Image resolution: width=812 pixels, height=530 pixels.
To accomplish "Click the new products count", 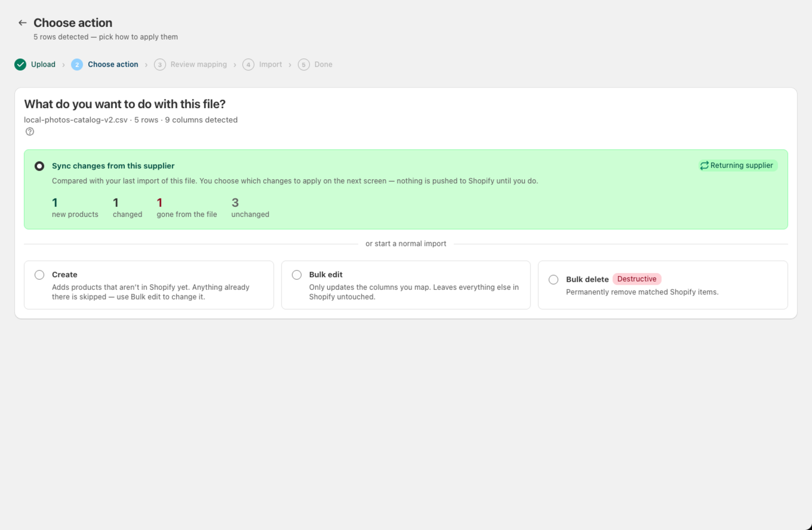I will point(55,203).
